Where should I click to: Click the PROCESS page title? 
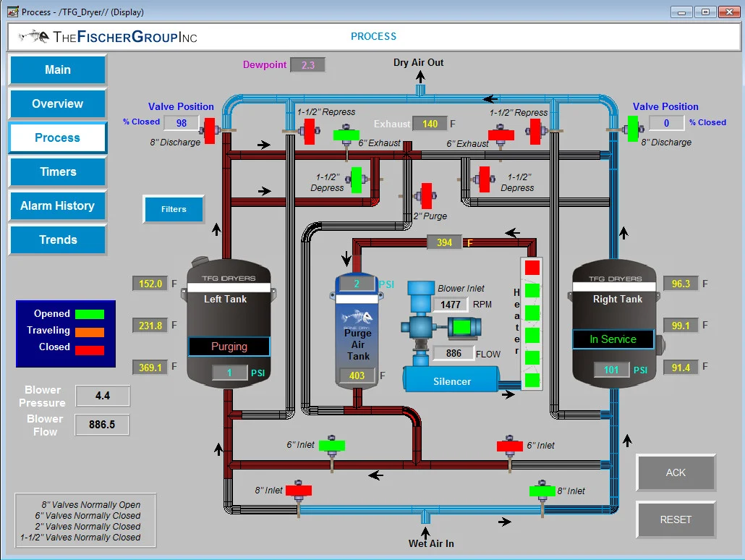pos(373,36)
